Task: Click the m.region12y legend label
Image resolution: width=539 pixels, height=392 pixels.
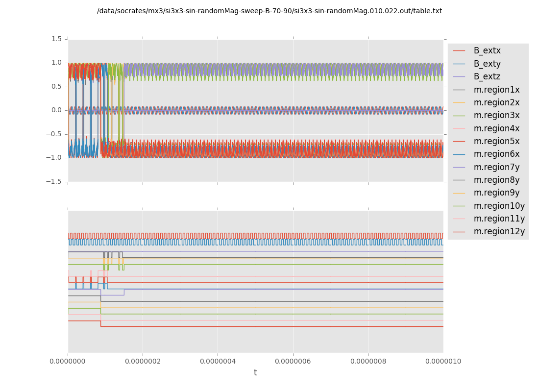Action: pos(499,231)
